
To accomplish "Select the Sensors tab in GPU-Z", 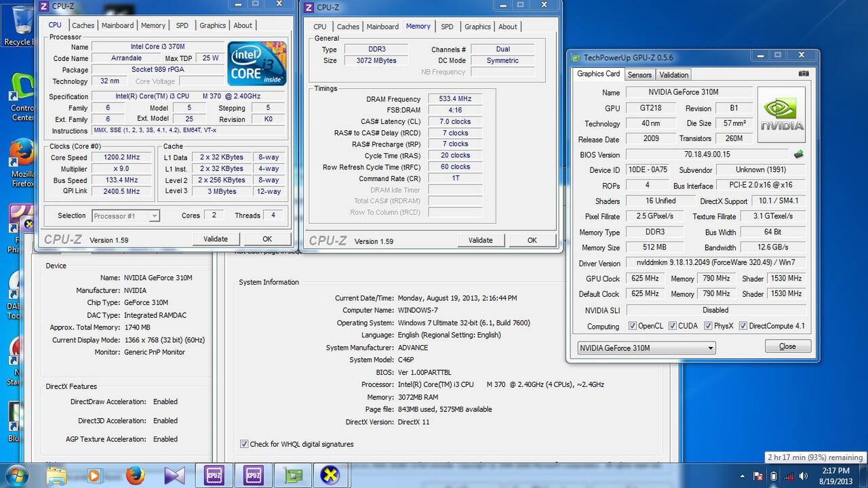I will click(639, 75).
